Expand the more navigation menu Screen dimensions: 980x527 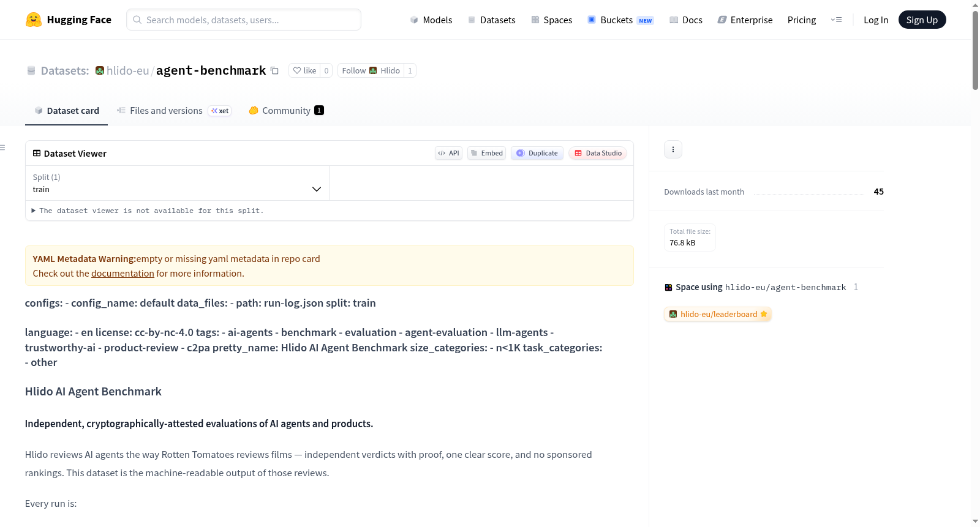coord(836,20)
